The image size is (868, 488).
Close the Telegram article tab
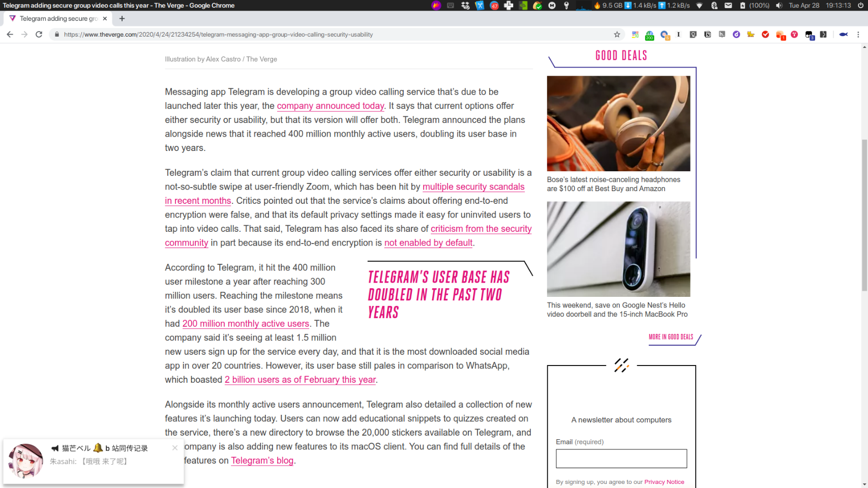pyautogui.click(x=105, y=18)
